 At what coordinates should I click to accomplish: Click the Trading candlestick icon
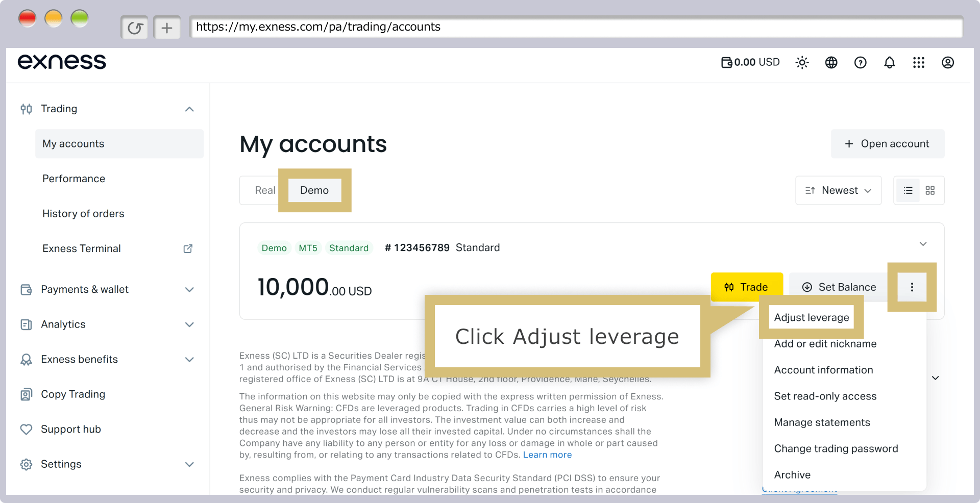[26, 109]
